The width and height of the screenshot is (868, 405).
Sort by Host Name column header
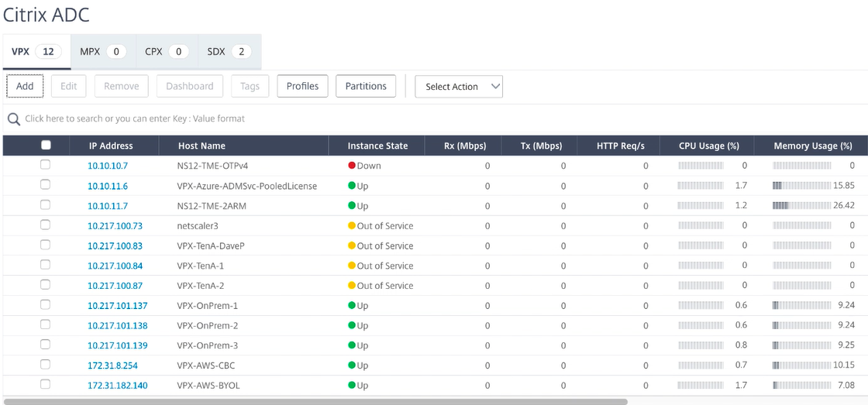201,146
